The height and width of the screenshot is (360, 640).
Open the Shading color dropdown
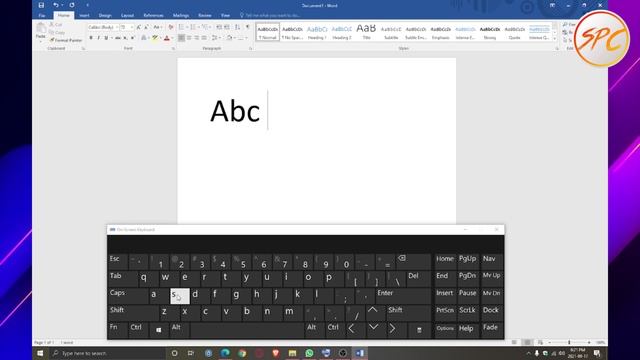(234, 38)
